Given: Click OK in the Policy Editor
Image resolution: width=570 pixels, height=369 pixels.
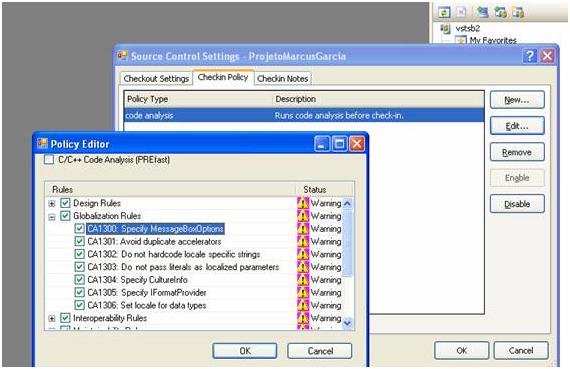Looking at the screenshot, I should click(x=245, y=351).
